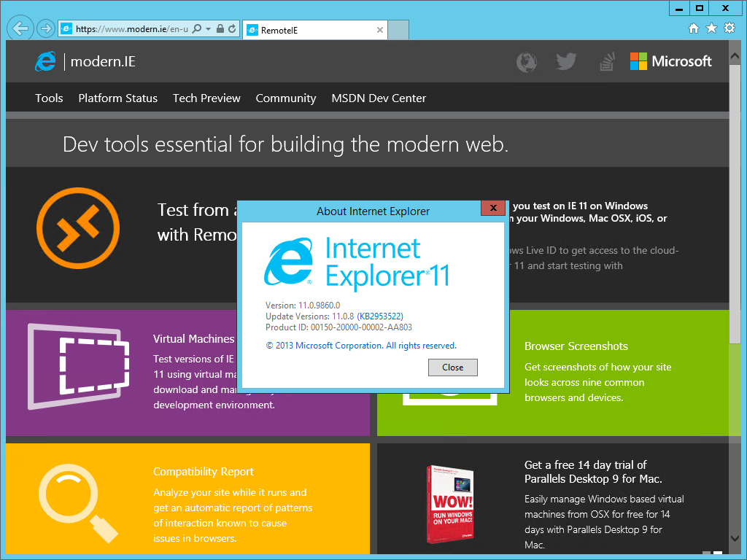
Task: Open Favorites using the star icon
Action: pos(711,28)
